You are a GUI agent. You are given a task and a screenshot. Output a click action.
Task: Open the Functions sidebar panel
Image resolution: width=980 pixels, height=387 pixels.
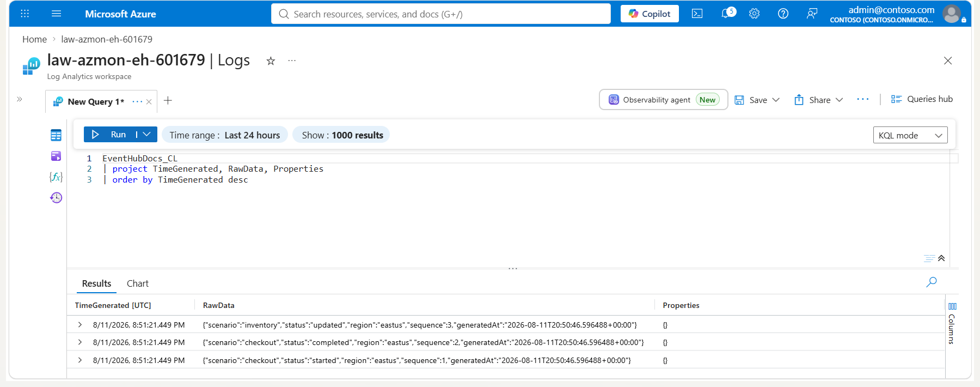click(56, 177)
